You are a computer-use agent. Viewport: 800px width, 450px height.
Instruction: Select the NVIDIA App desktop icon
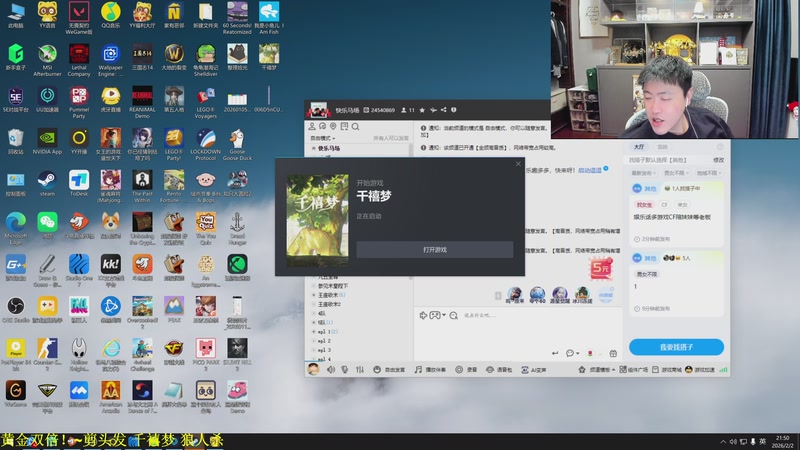click(x=47, y=141)
